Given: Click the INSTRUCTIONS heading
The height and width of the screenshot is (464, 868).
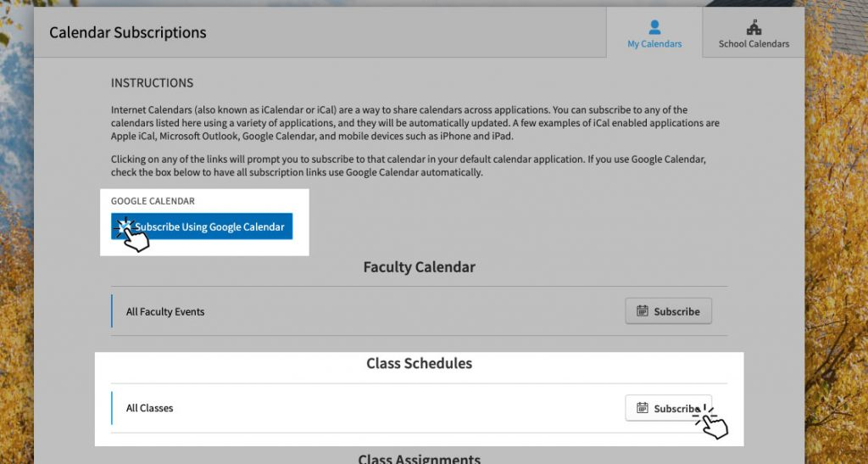Looking at the screenshot, I should click(x=152, y=83).
